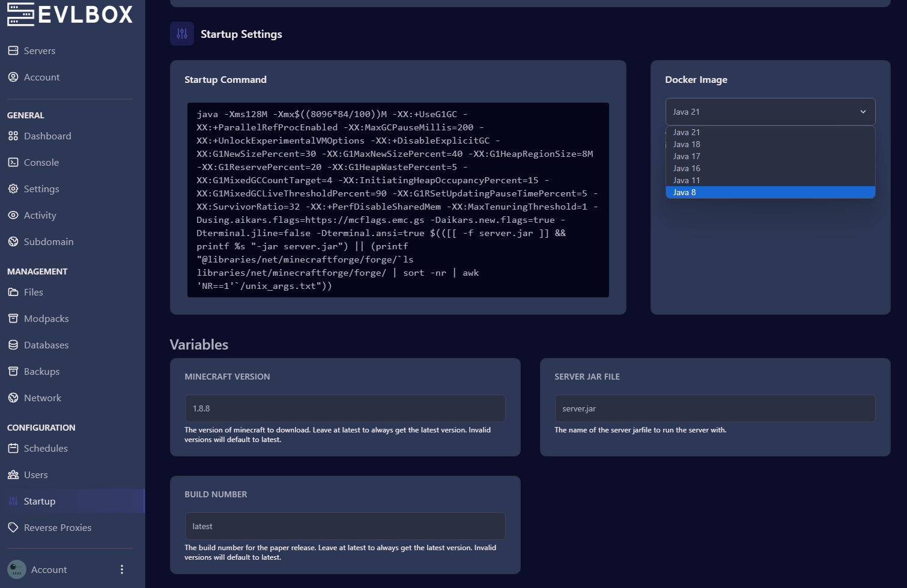Image resolution: width=907 pixels, height=588 pixels.
Task: Click the Minecraft Version input field
Action: click(345, 408)
